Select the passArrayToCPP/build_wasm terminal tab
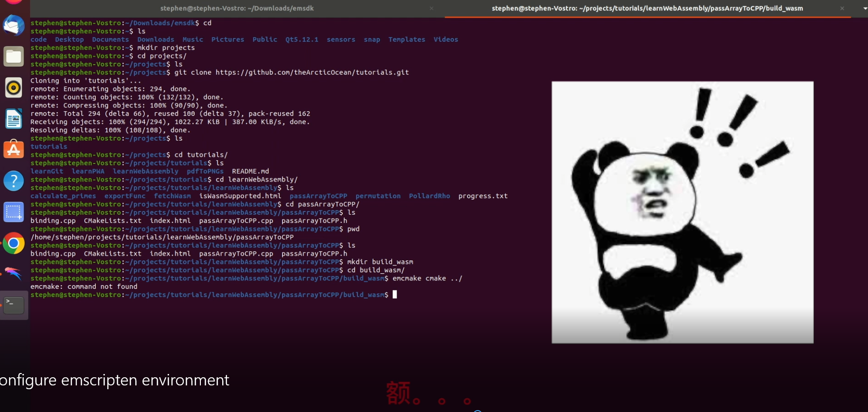Viewport: 868px width, 412px height. click(647, 8)
